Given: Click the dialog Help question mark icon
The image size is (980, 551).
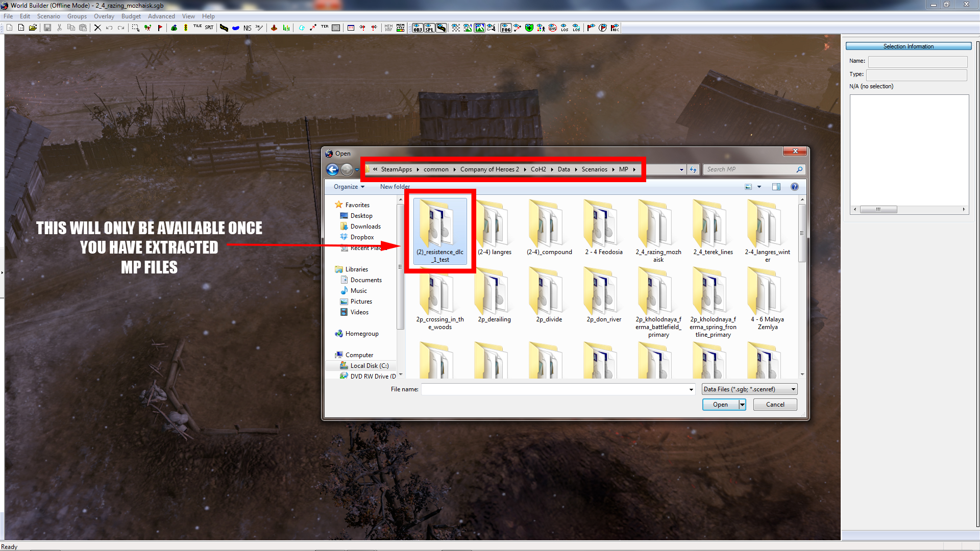Looking at the screenshot, I should [795, 187].
